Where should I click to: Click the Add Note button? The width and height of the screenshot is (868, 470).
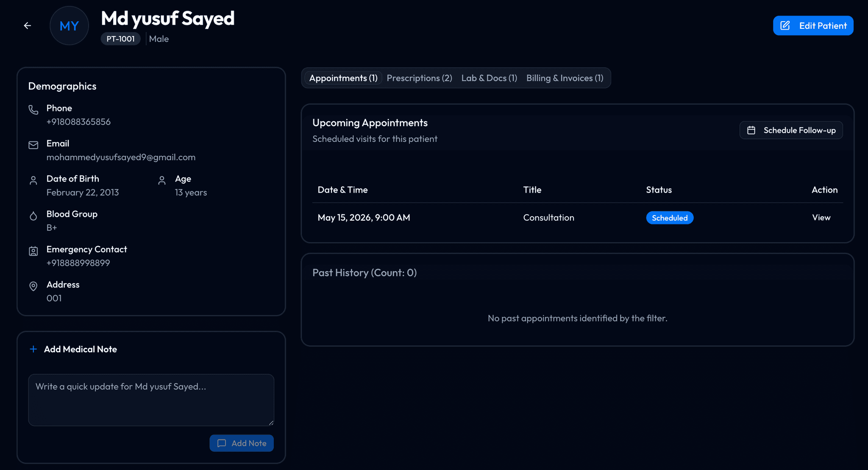tap(242, 443)
